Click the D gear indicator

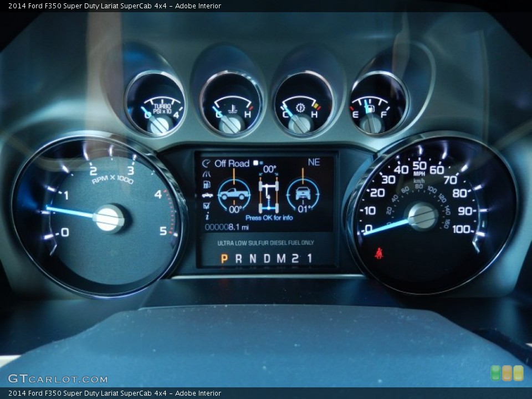tap(267, 259)
